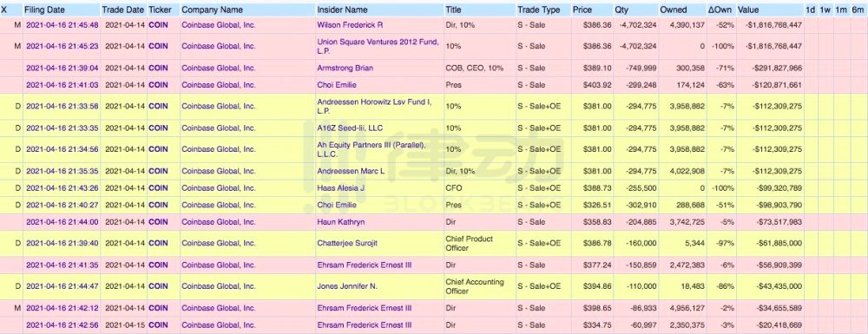Open filing dated 2021-04-16 21:39:04
This screenshot has width=868, height=334.
tap(62, 68)
